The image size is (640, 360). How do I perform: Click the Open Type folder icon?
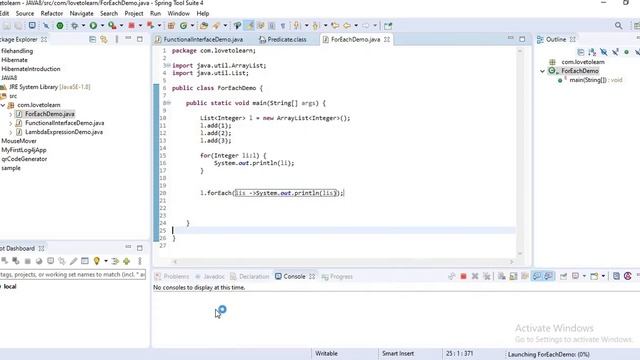(204, 26)
